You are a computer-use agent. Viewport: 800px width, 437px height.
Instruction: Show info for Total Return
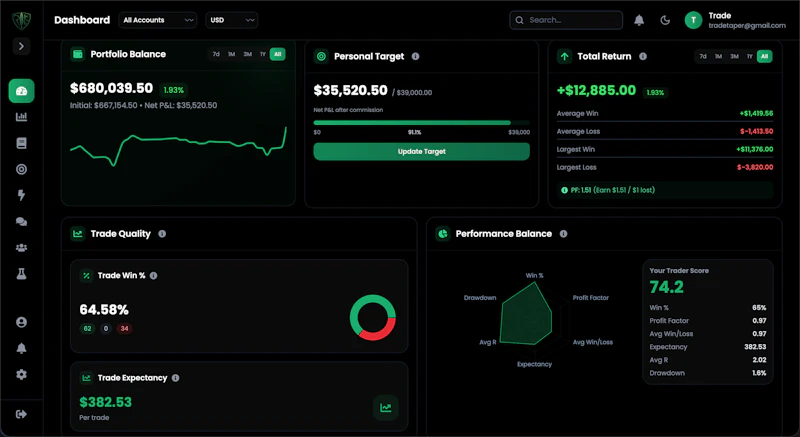pyautogui.click(x=643, y=57)
